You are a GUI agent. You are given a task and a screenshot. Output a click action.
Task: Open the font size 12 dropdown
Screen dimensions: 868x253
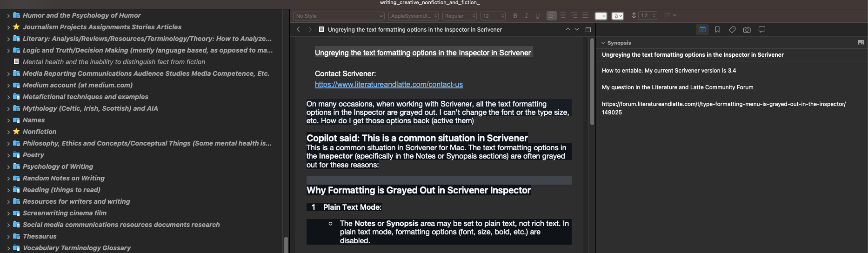[493, 16]
